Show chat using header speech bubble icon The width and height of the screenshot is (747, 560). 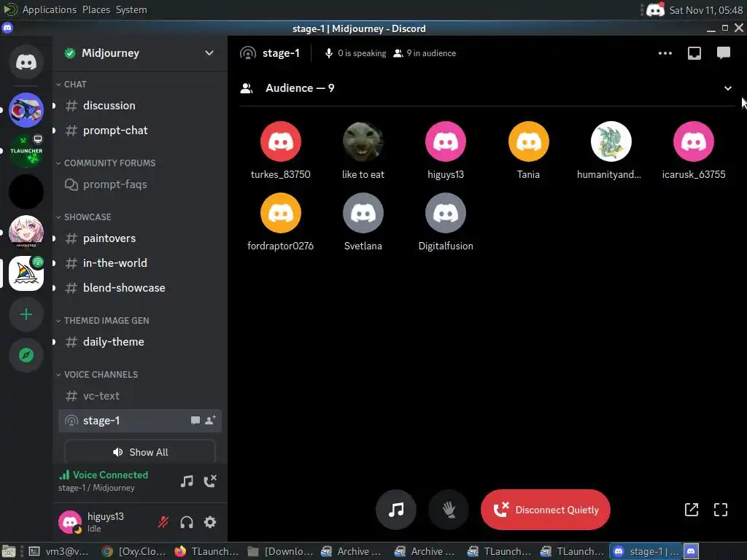click(x=724, y=52)
